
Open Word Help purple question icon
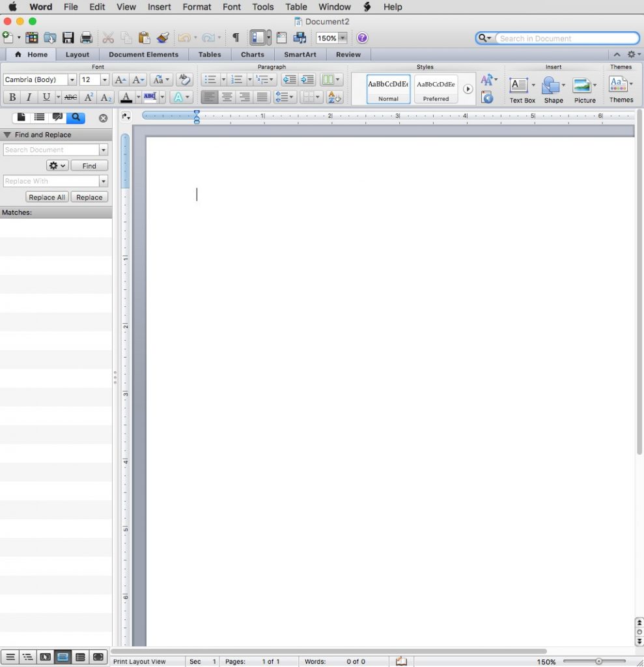[362, 38]
